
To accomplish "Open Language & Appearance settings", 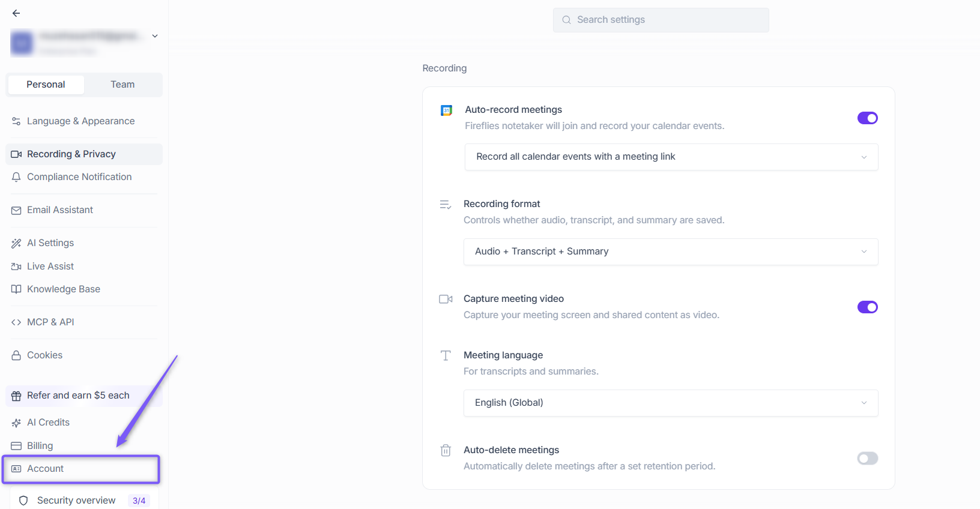I will (84, 121).
